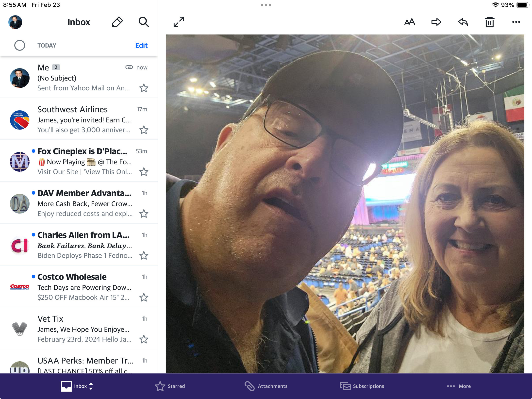Image resolution: width=532 pixels, height=399 pixels.
Task: Open the More menu in bottom bar
Action: coord(459,386)
